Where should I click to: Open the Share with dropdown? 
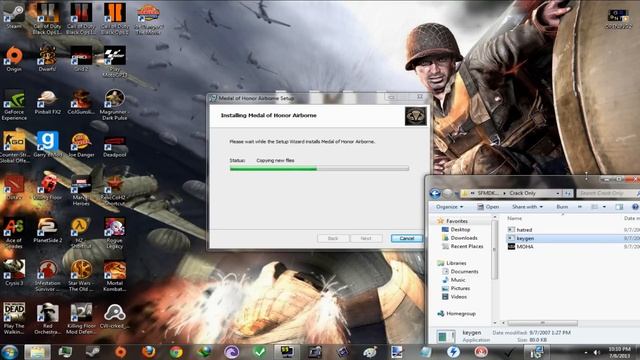[527, 207]
